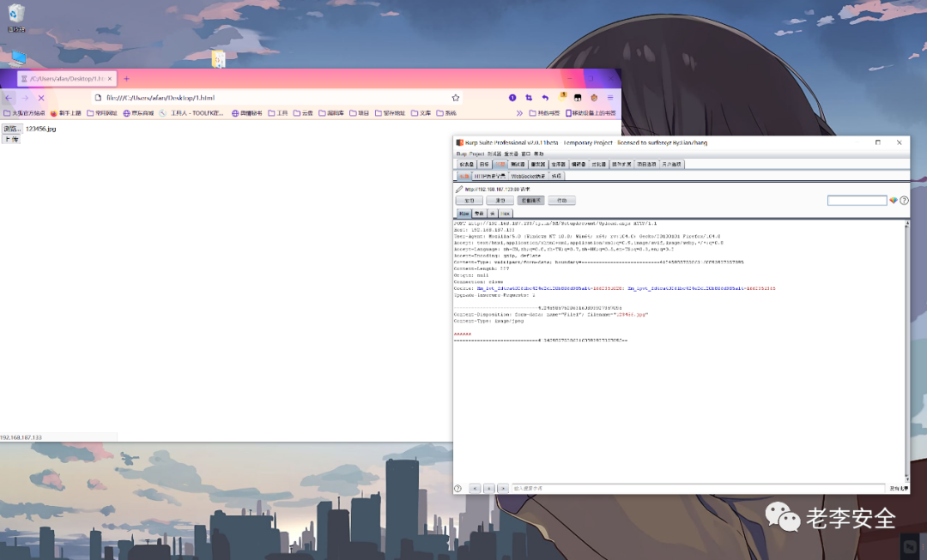Click the 'Connection: close' header line

click(478, 282)
